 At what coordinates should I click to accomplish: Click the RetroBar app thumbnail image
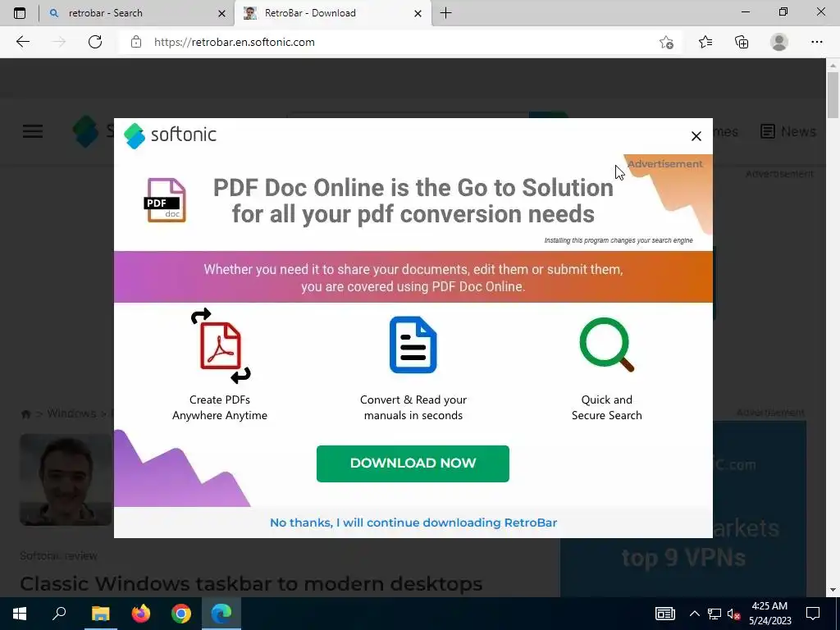point(66,479)
